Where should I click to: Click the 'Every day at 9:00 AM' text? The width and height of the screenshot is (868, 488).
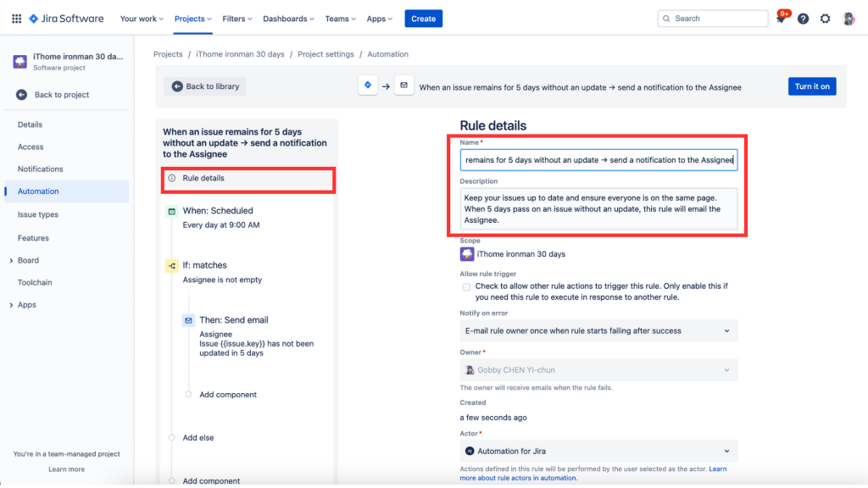221,225
